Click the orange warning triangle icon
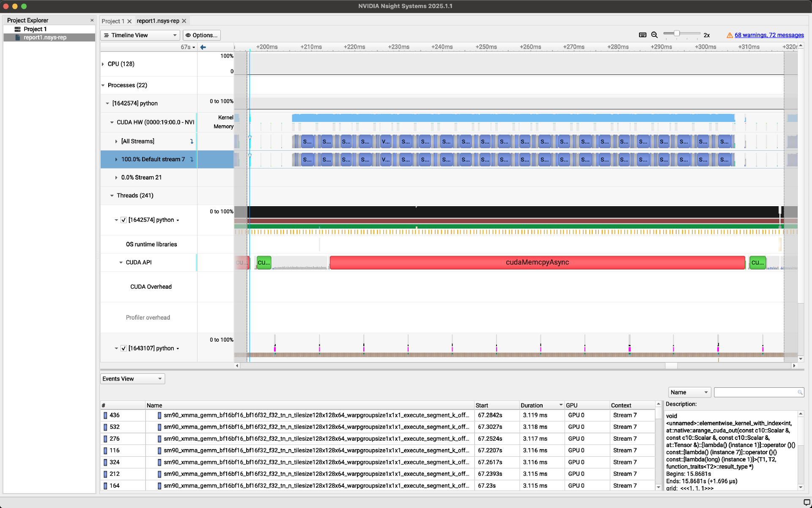 pos(730,36)
